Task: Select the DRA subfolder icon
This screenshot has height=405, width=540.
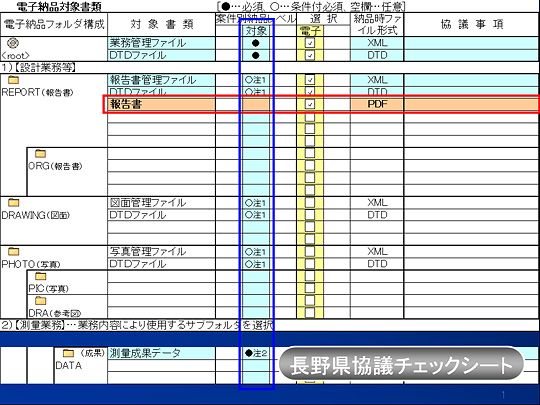Action: [x=40, y=301]
